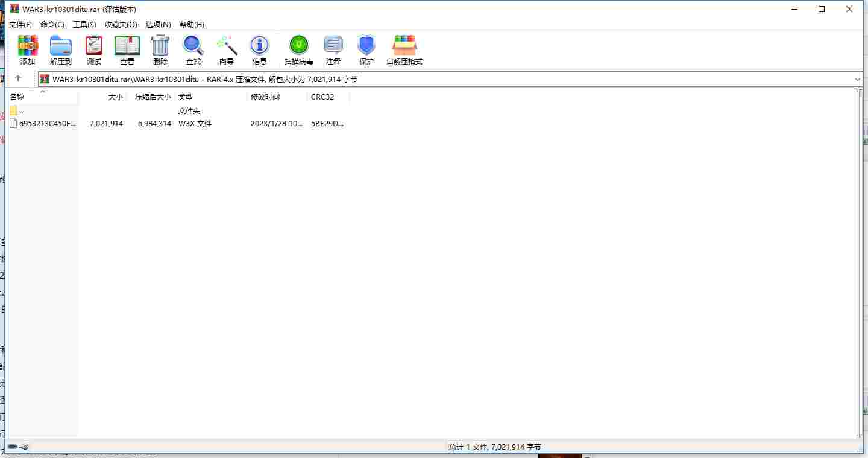The image size is (868, 458).
Task: Select file 6953213C450E... in list
Action: [x=48, y=124]
